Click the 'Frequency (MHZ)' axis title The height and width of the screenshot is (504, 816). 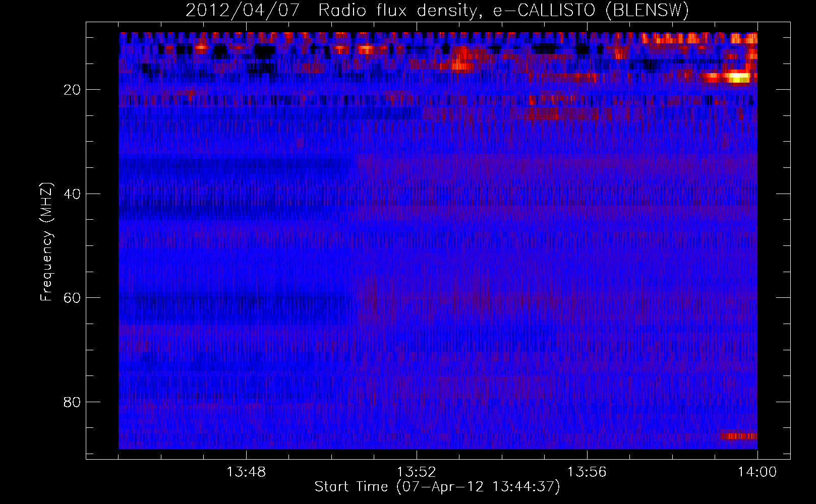[46, 242]
